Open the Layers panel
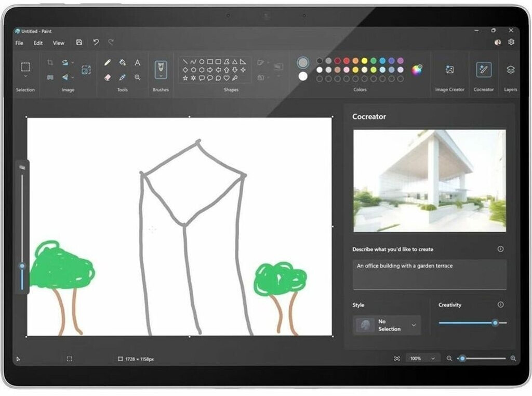This screenshot has height=396, width=532. pyautogui.click(x=510, y=70)
